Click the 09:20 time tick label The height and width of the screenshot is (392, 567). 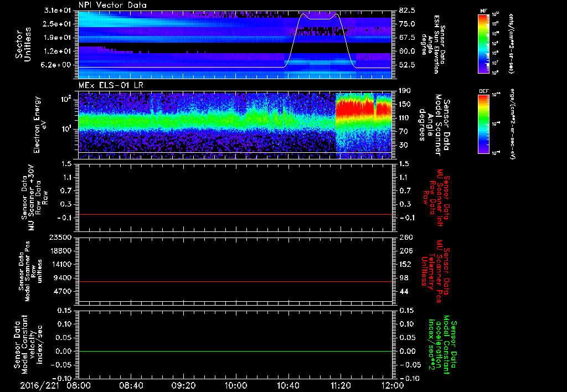[183, 385]
